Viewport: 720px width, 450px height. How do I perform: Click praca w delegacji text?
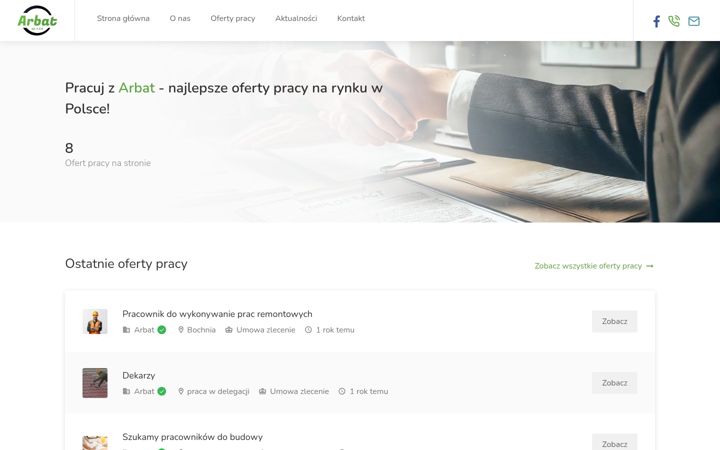click(x=218, y=392)
